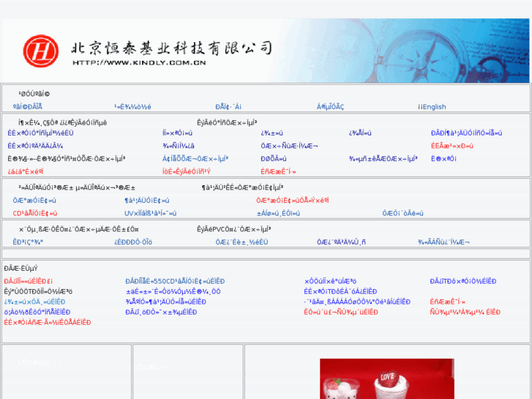Click the HTTP://WWW.KINDLY.COM.CN address text
The image size is (532, 399).
[139, 62]
